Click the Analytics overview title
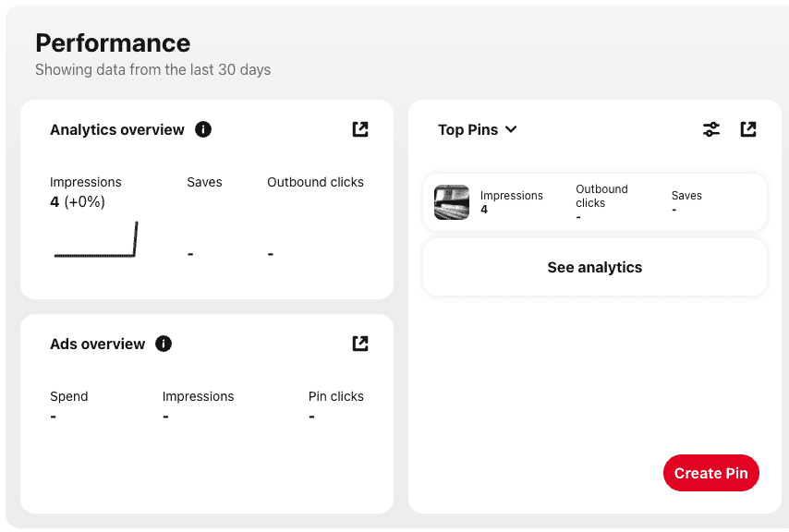The image size is (789, 532). pos(116,129)
